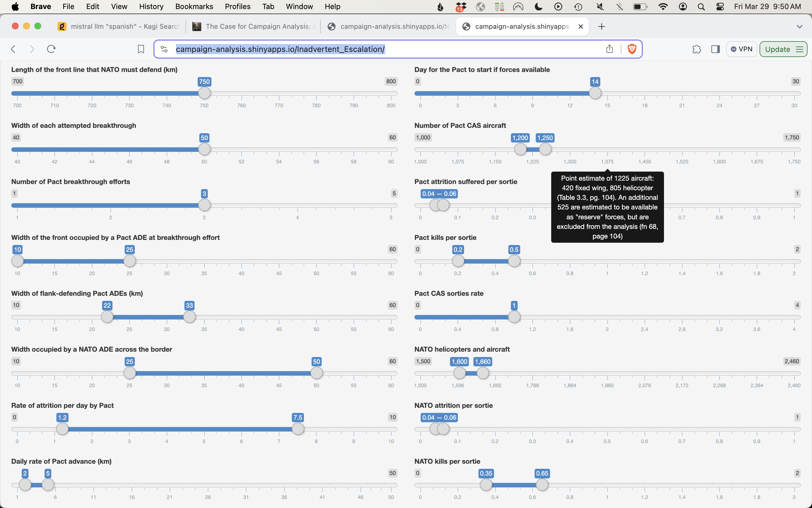812x508 pixels.
Task: Click the globe icon in menu bar
Action: (x=480, y=6)
